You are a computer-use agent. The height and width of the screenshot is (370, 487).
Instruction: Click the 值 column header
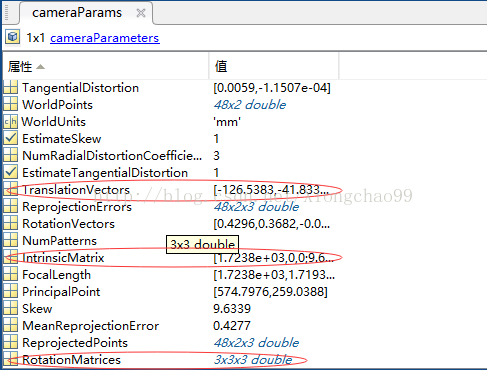(x=274, y=66)
